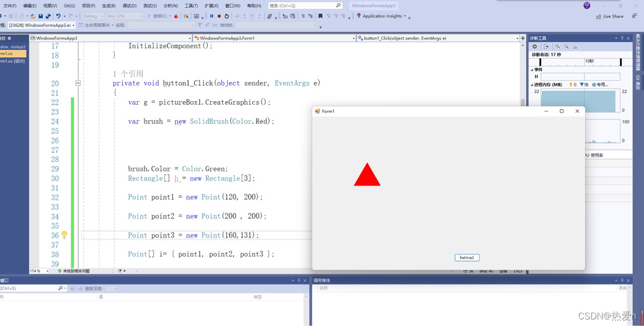The width and height of the screenshot is (644, 326).
Task: Click the lightbulb quick actions icon on line 36
Action: pyautogui.click(x=64, y=235)
